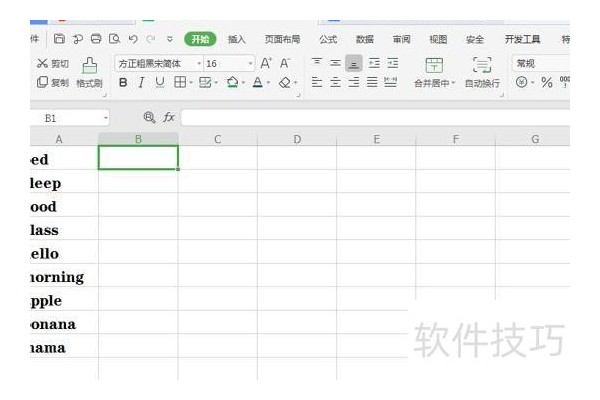The width and height of the screenshot is (600, 400).
Task: Increase indent icon
Action: pos(393,63)
